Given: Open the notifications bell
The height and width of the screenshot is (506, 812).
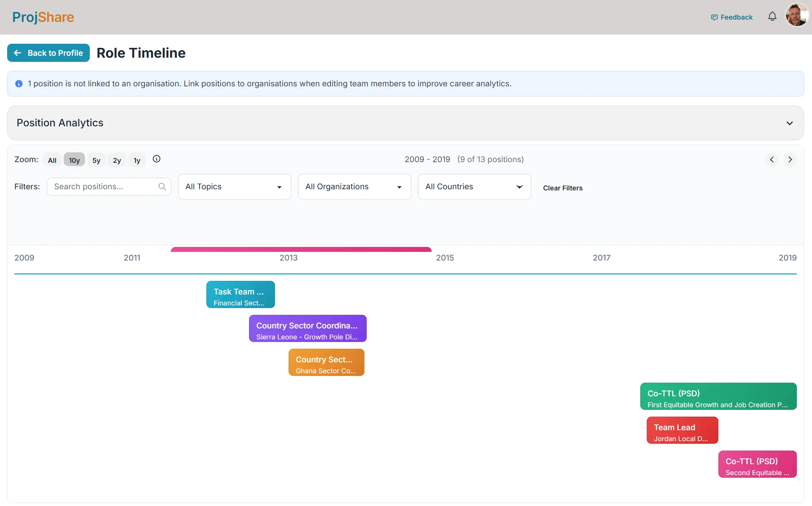Looking at the screenshot, I should coord(772,17).
